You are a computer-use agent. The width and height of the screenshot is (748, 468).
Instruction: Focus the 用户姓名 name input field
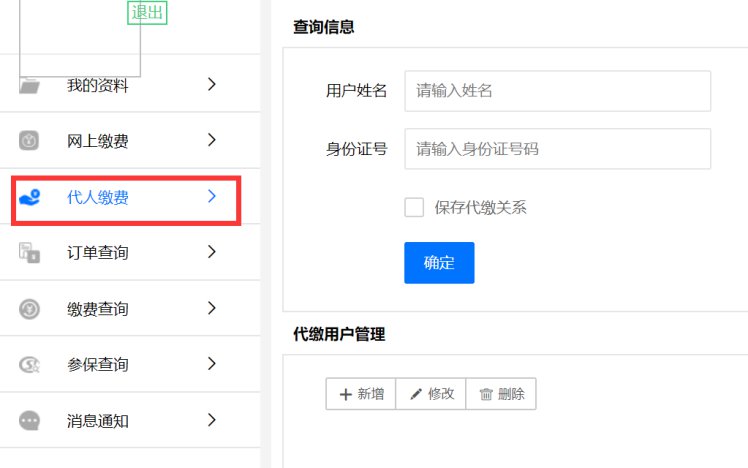[x=557, y=91]
